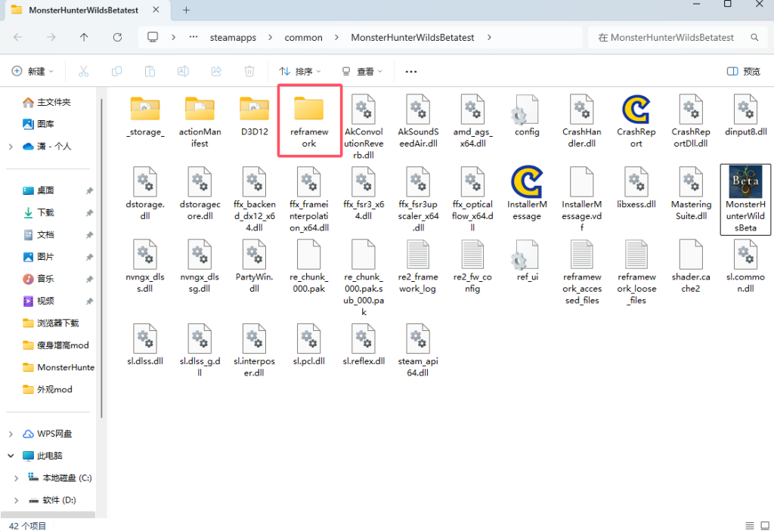Open the 查看 (View) dropdown
The width and height of the screenshot is (774, 532).
coord(362,72)
